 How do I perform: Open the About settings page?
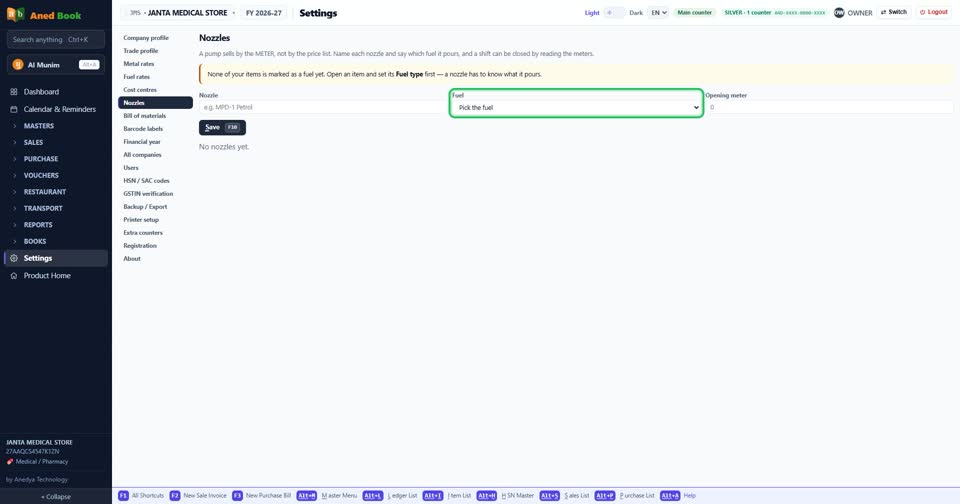click(155, 258)
